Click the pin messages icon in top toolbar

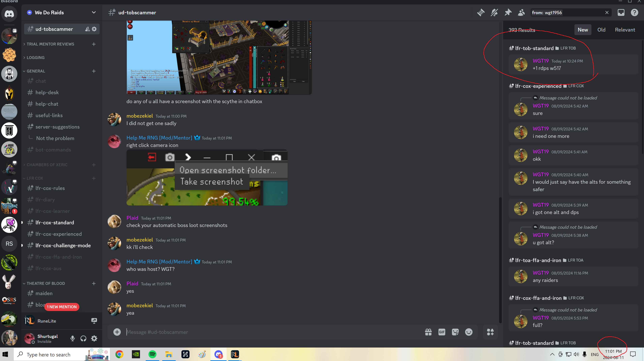pyautogui.click(x=508, y=12)
